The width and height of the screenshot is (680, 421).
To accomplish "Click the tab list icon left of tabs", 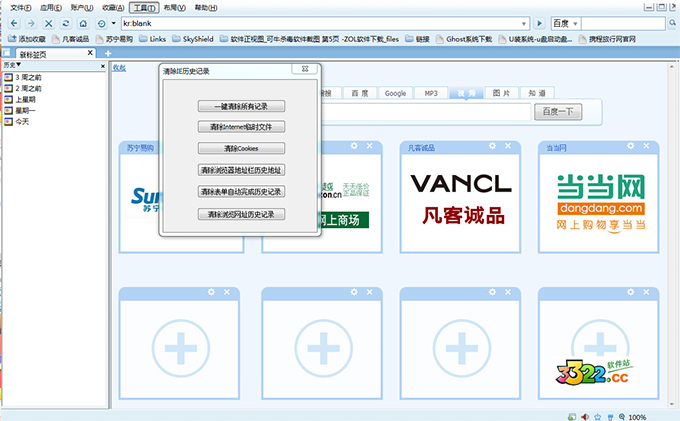I will point(7,53).
